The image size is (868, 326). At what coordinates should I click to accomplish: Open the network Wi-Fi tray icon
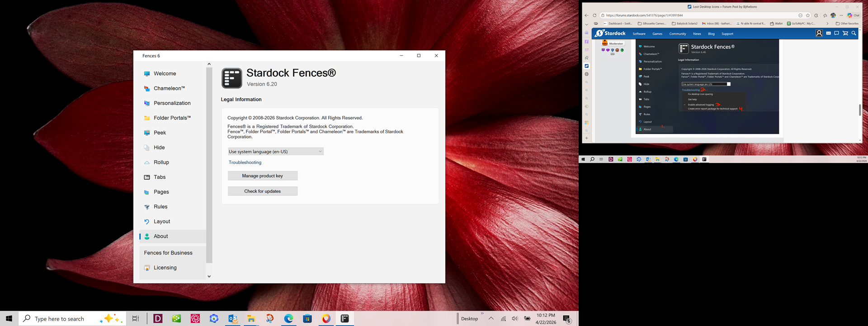pyautogui.click(x=503, y=319)
